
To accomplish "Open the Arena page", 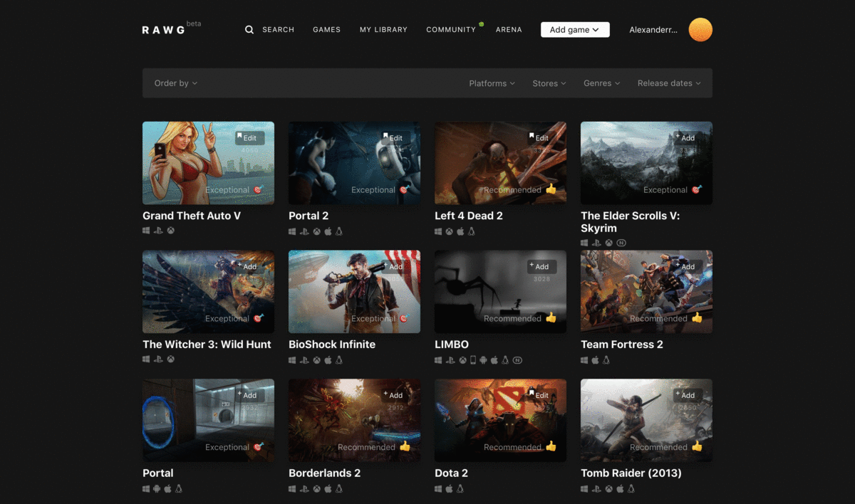I will (x=509, y=30).
